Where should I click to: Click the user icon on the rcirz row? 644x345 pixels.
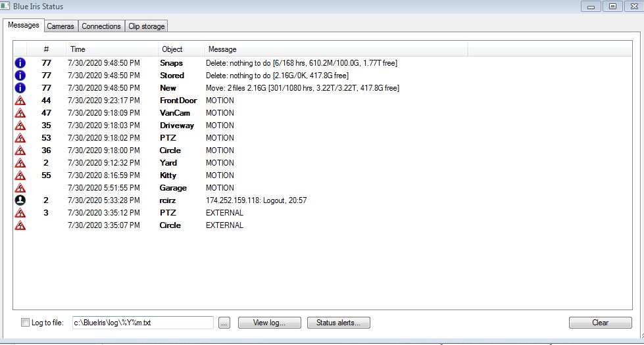20,200
